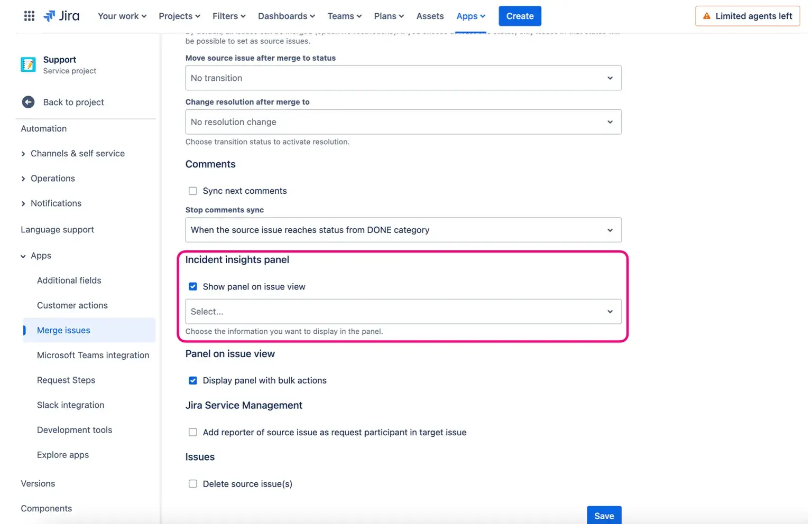Click the blue Create button
Image resolution: width=812 pixels, height=524 pixels.
[520, 16]
